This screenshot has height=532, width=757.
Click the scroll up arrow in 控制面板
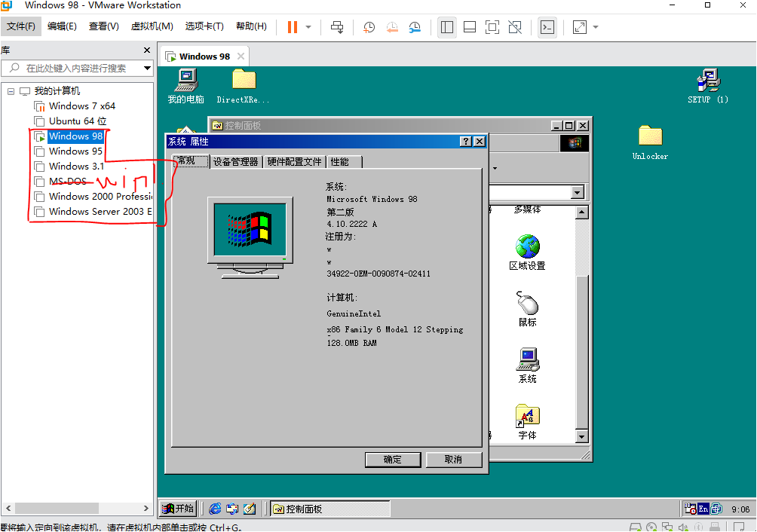582,212
